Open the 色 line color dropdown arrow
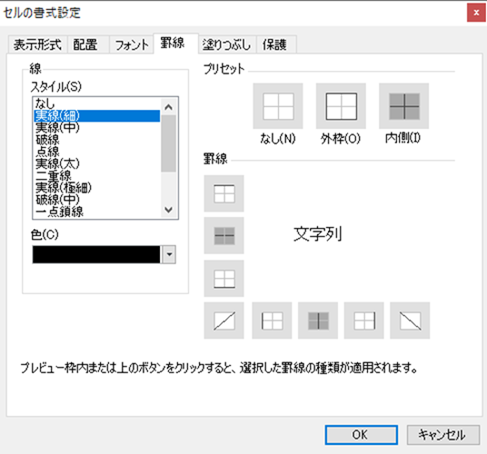487x454 pixels. [x=169, y=255]
